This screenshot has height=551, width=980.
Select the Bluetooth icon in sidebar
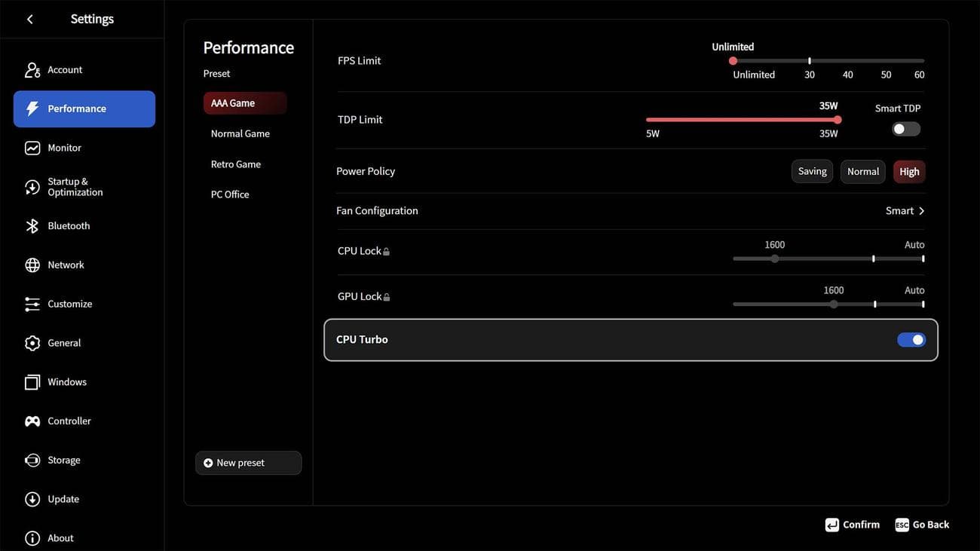tap(32, 226)
